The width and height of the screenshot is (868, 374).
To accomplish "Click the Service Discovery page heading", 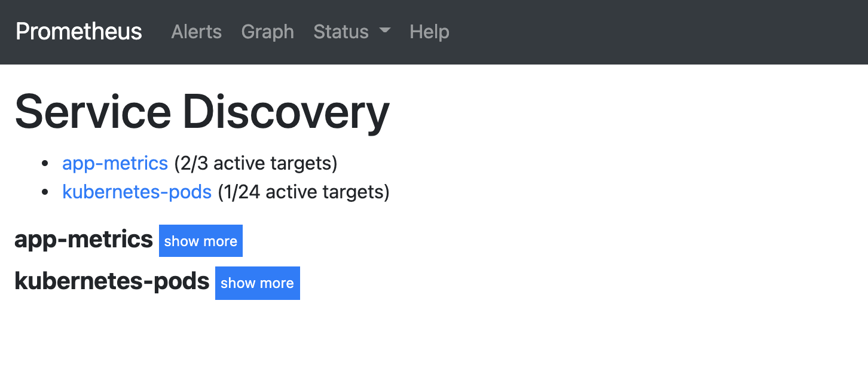I will (202, 113).
